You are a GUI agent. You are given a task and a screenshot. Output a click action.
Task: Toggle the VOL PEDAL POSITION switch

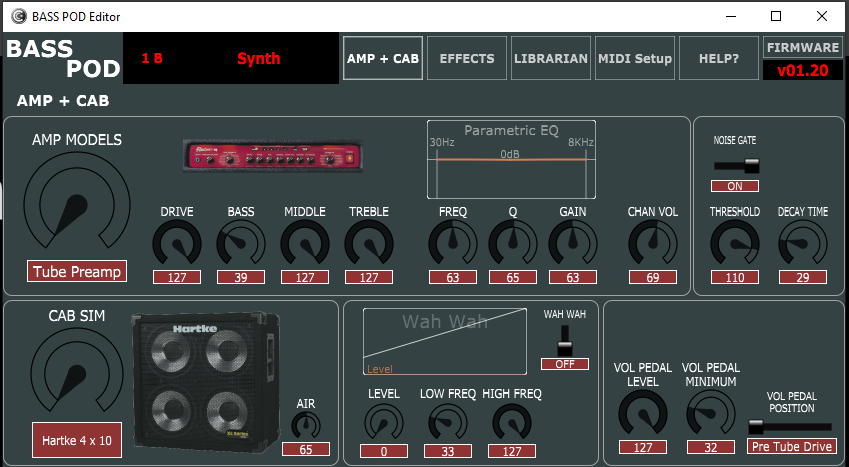791,425
